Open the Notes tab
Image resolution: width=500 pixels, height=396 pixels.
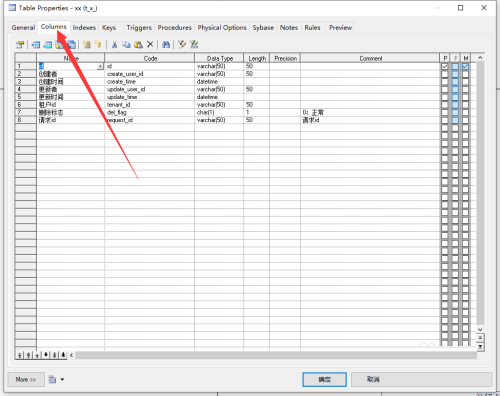point(289,27)
